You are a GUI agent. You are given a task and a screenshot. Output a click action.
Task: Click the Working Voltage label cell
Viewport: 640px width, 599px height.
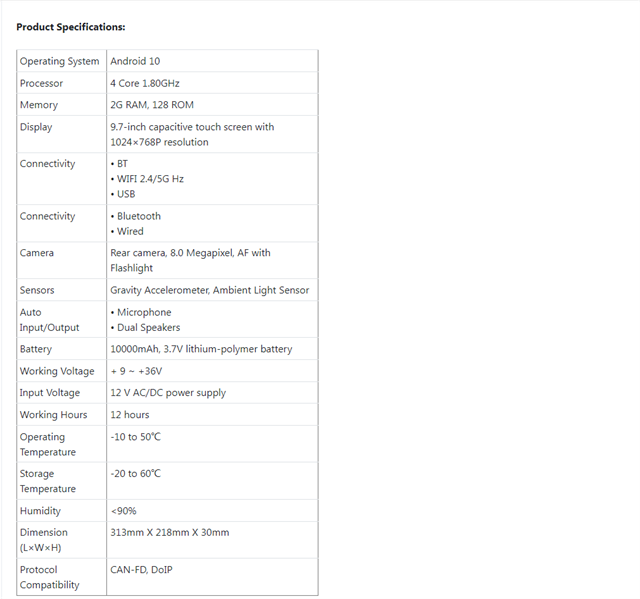pos(62,371)
